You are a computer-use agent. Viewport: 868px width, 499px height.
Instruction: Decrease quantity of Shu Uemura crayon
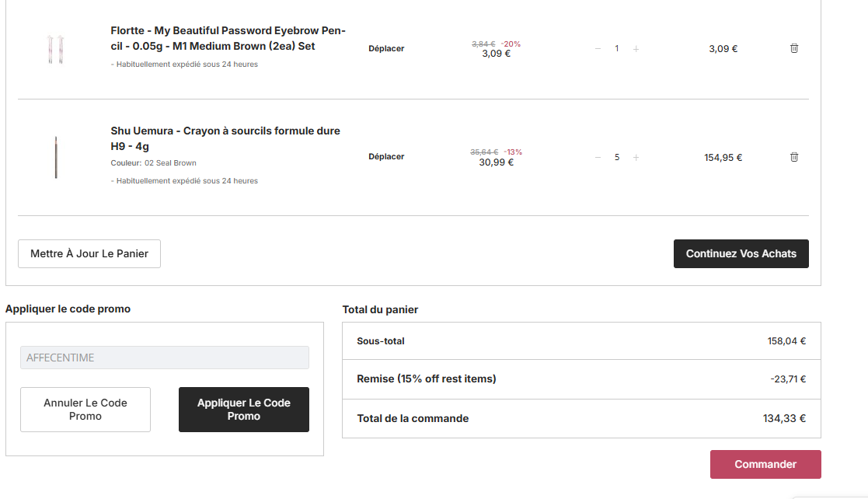598,157
